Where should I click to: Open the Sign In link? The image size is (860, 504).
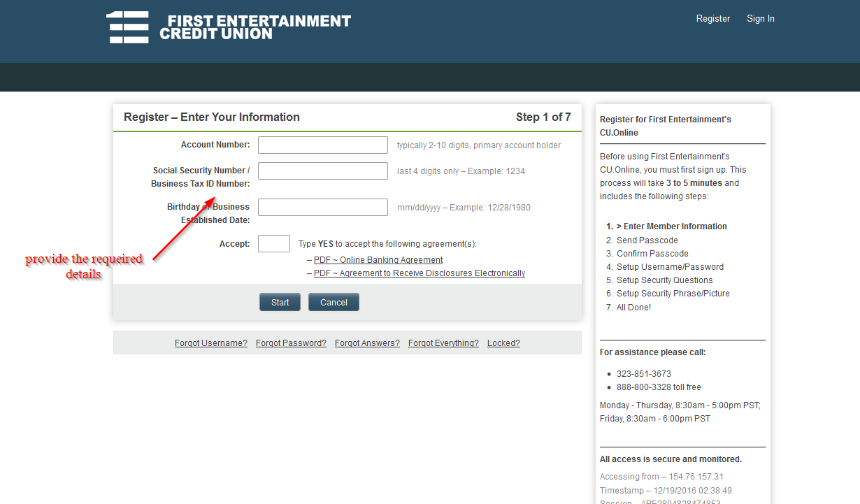pos(761,19)
